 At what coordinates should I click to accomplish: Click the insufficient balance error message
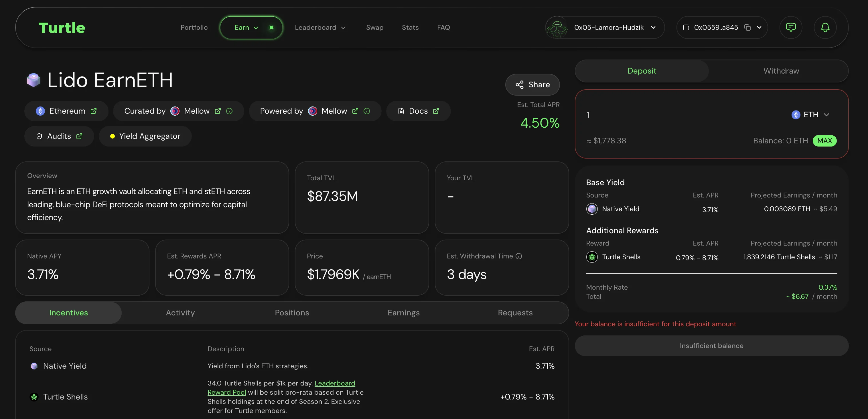click(x=655, y=324)
